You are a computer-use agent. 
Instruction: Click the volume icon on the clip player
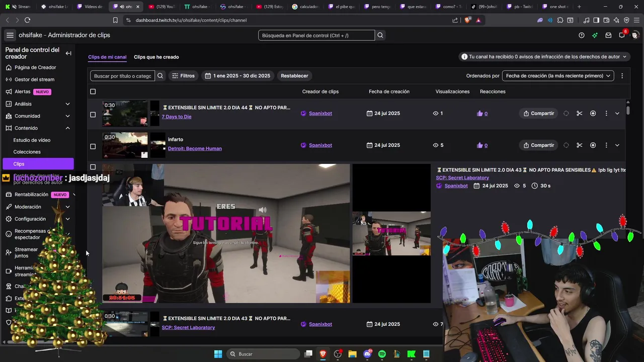pyautogui.click(x=262, y=210)
